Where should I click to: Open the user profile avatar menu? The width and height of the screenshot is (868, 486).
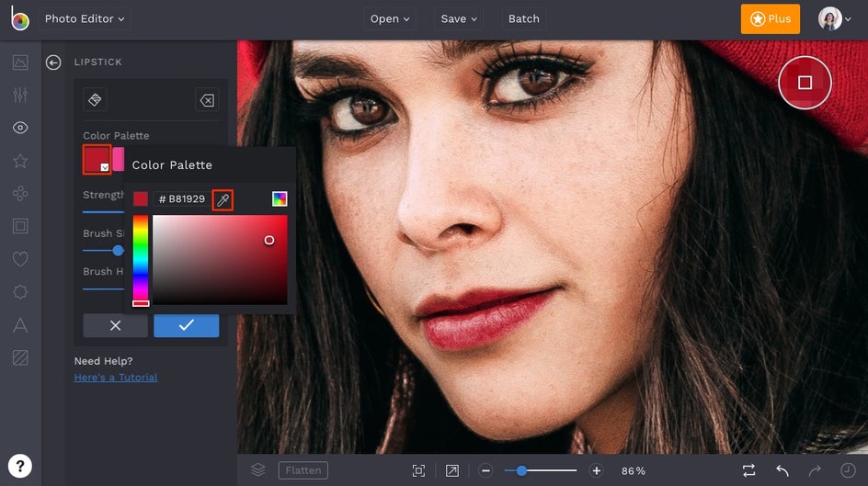tap(834, 18)
